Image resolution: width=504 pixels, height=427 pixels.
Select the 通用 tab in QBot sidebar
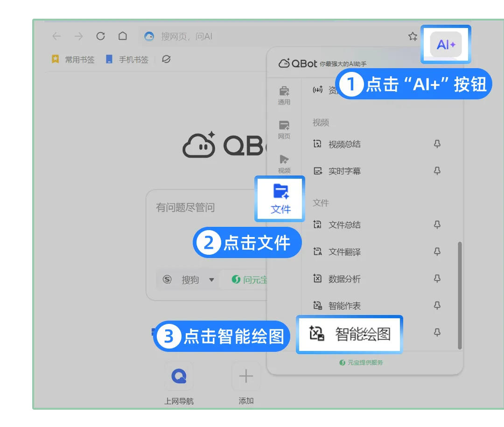(x=284, y=96)
